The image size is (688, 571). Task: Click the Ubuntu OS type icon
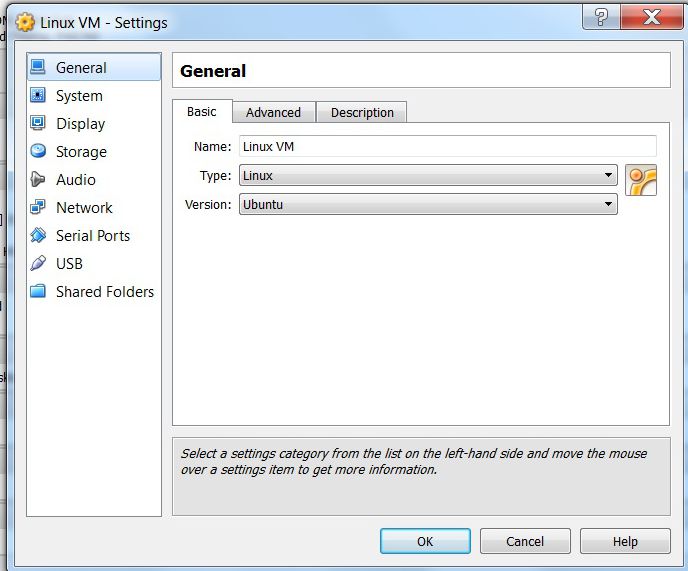click(641, 180)
